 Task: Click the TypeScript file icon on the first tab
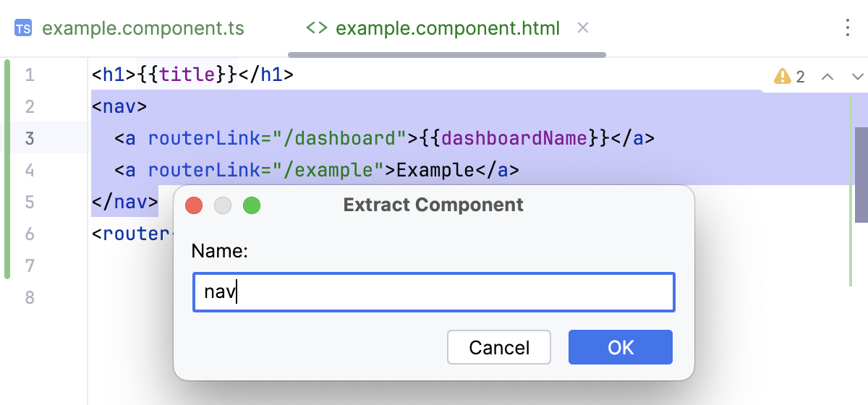pyautogui.click(x=22, y=29)
